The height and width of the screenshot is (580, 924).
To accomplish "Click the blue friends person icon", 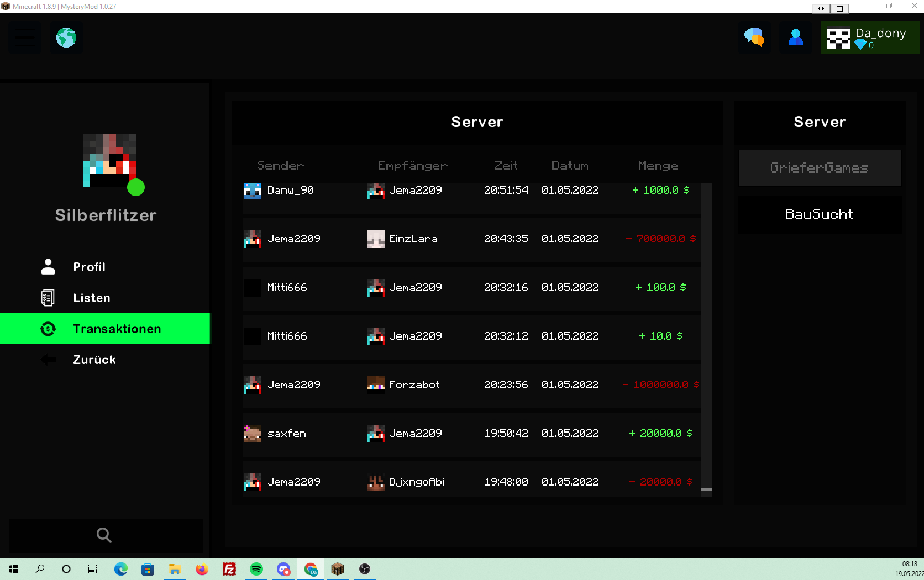I will point(796,38).
